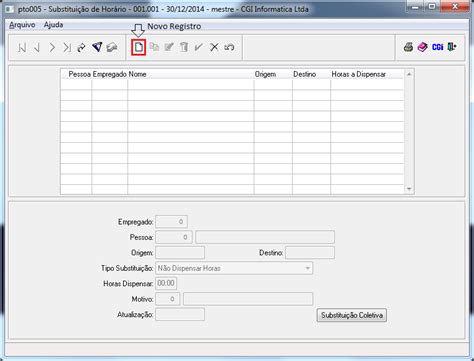Viewport: 474px width, 361px height.
Task: Click the Motivo code field
Action: [168, 299]
